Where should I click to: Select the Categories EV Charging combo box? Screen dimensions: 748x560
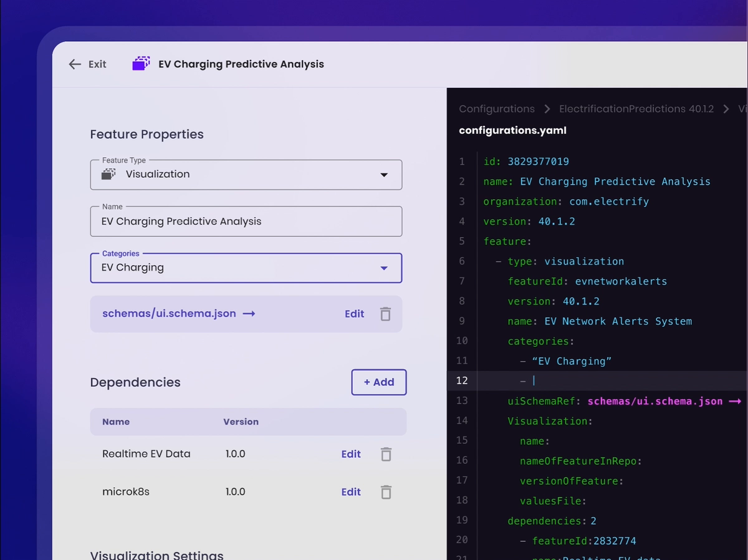click(246, 268)
